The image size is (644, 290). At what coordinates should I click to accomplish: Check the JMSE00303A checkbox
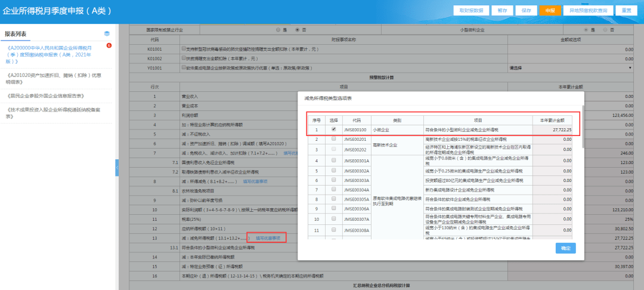point(333,180)
